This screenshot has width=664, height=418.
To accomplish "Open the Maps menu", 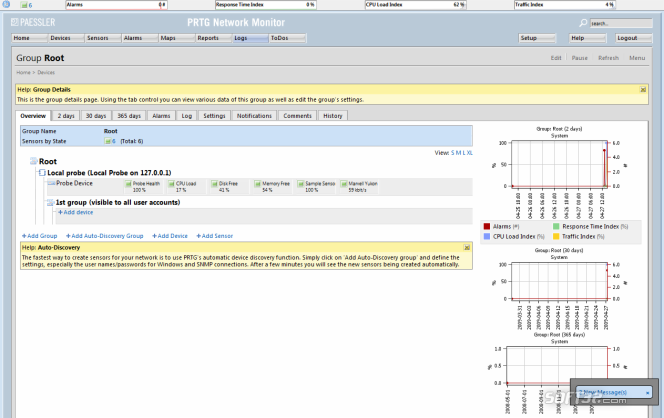I will (x=177, y=38).
